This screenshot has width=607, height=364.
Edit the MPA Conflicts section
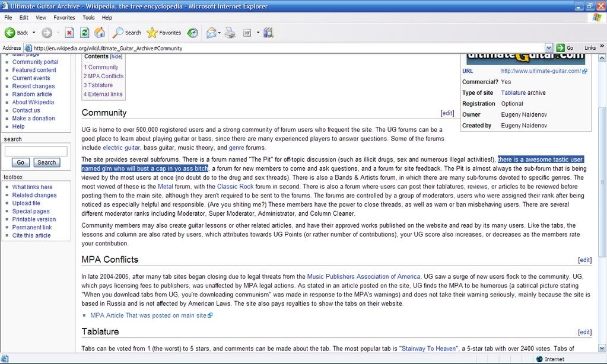pyautogui.click(x=584, y=260)
